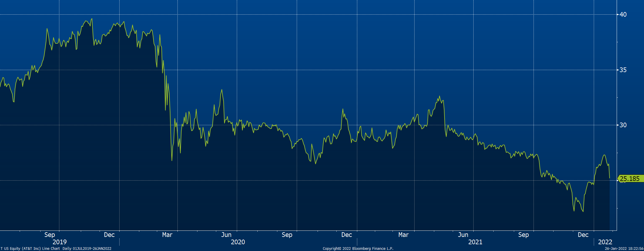The image size is (644, 251).
Task: Click the 35 price axis label
Action: (x=623, y=70)
